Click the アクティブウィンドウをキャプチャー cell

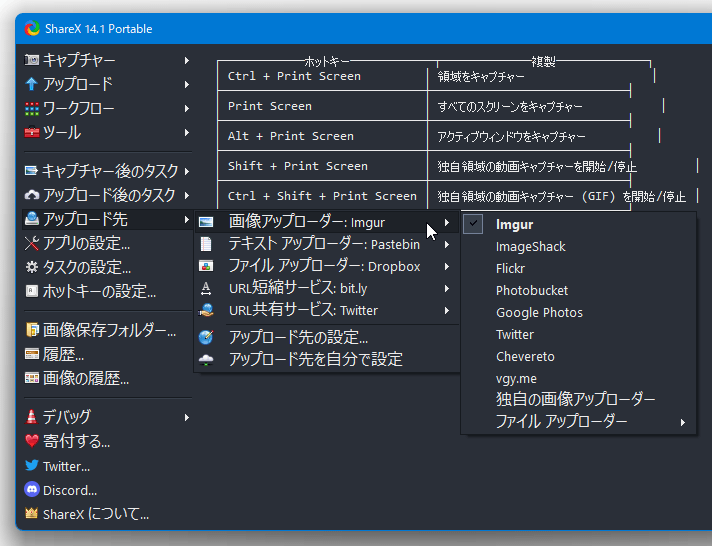tap(529, 136)
